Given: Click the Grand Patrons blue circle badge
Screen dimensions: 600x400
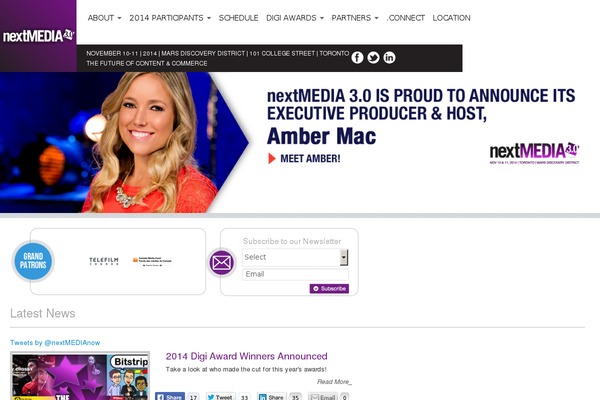Looking at the screenshot, I should coord(33,261).
